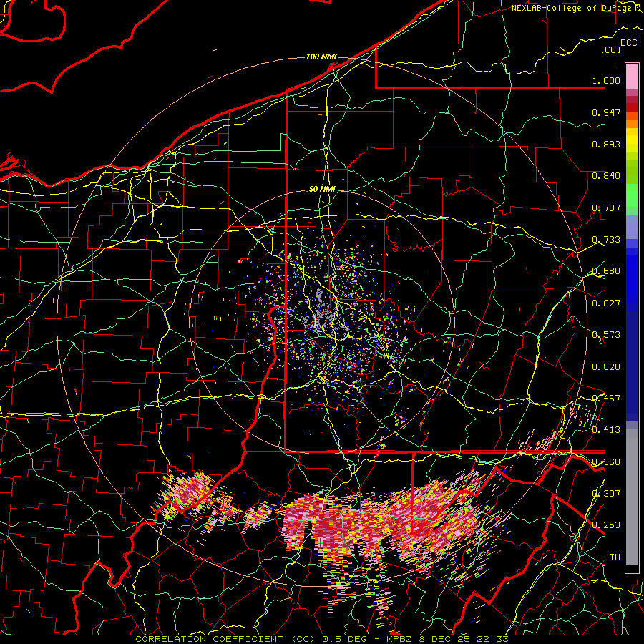644x644 pixels.
Task: Click the 0.787 scale value
Action: pos(606,208)
